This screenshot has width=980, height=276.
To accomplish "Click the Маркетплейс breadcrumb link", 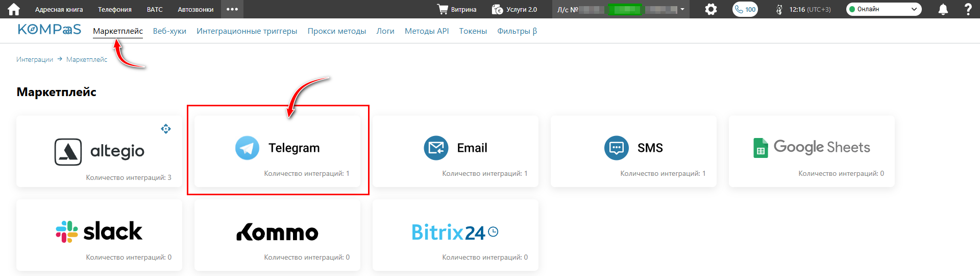I will click(x=87, y=59).
